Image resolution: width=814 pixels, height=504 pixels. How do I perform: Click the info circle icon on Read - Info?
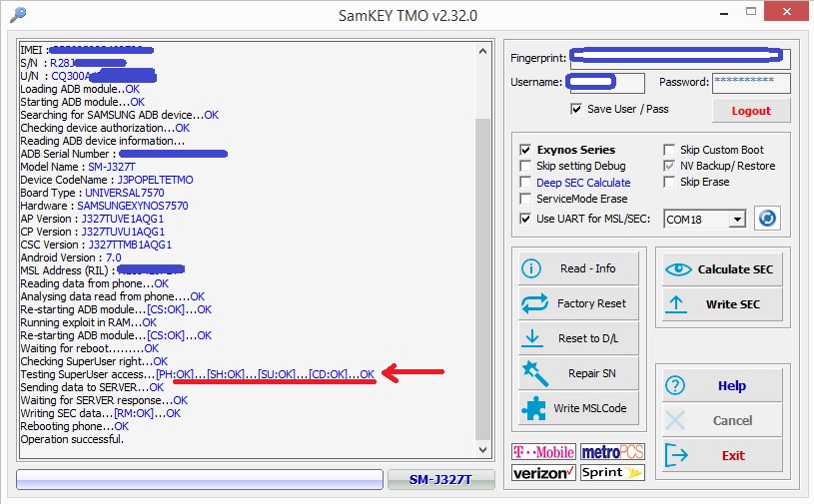(531, 268)
